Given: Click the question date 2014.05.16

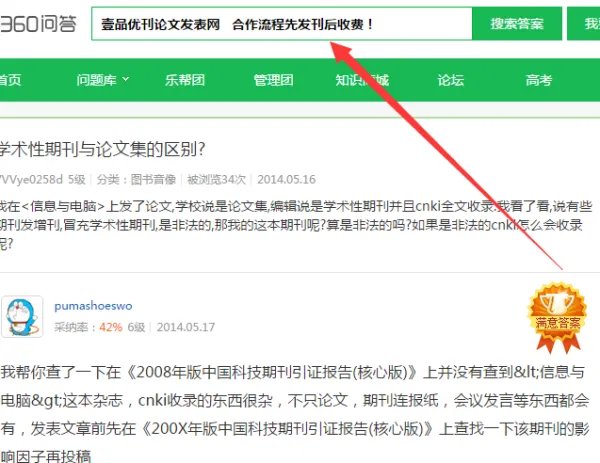Looking at the screenshot, I should [286, 179].
